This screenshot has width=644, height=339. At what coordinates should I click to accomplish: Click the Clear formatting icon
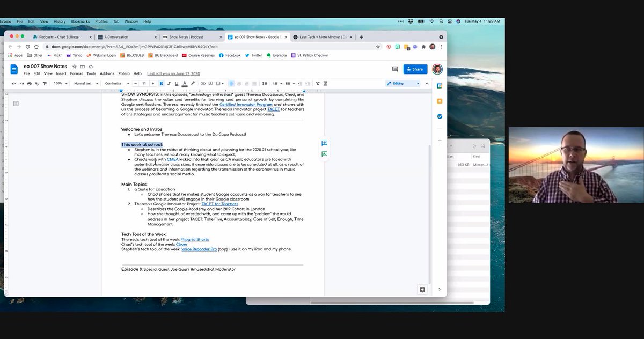(318, 84)
